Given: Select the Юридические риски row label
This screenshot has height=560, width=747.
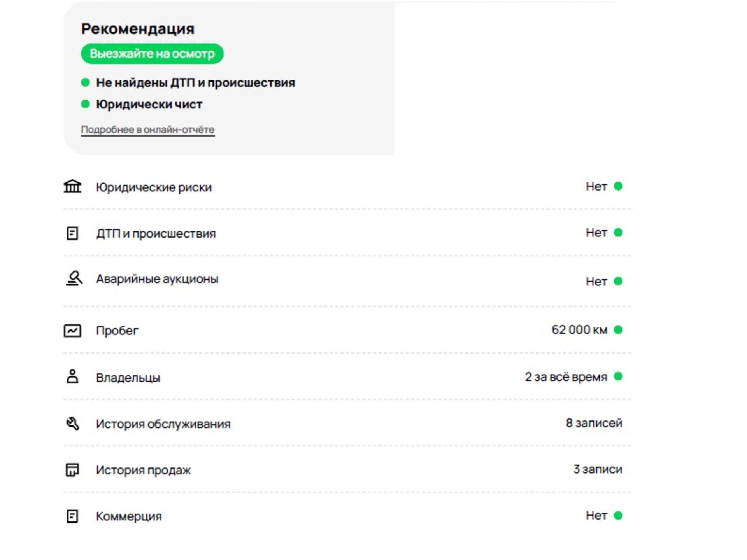Looking at the screenshot, I should (x=154, y=187).
